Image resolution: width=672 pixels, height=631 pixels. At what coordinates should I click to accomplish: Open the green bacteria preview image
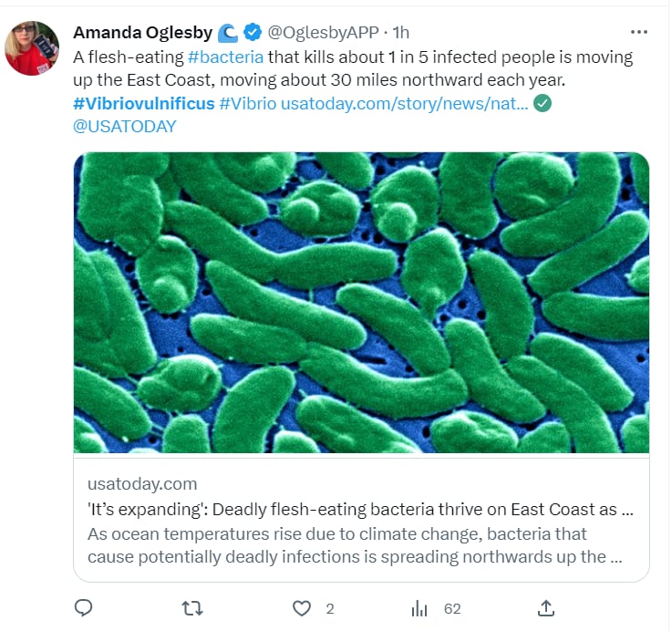click(x=361, y=303)
